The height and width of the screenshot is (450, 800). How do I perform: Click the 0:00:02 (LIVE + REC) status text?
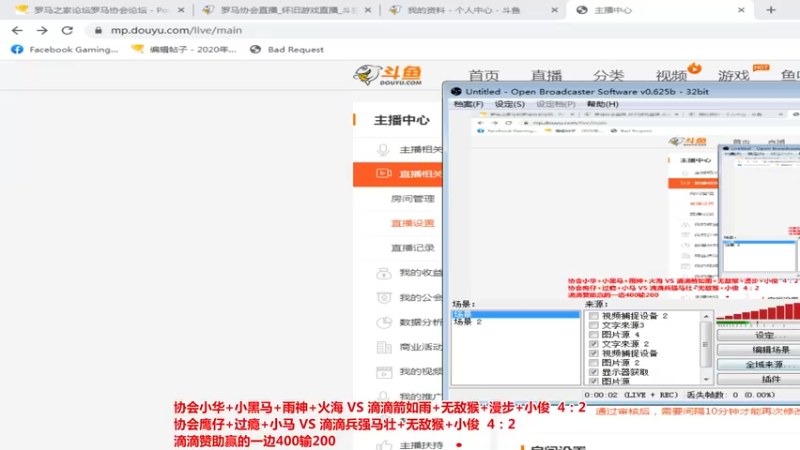click(x=631, y=395)
